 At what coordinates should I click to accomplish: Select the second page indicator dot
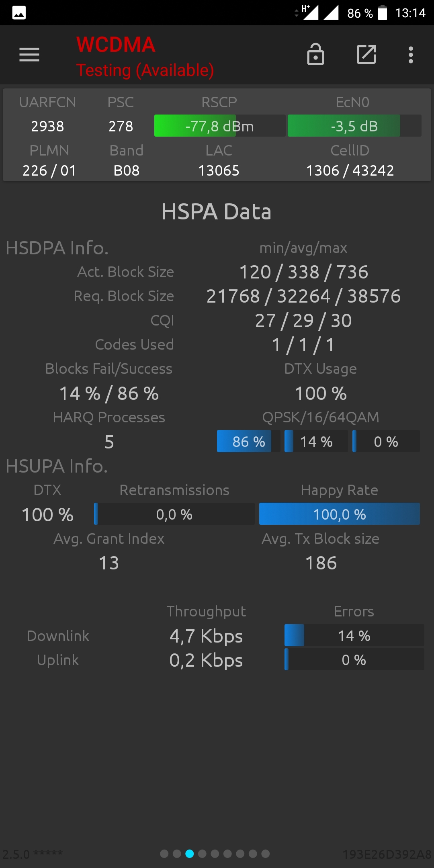tap(177, 854)
